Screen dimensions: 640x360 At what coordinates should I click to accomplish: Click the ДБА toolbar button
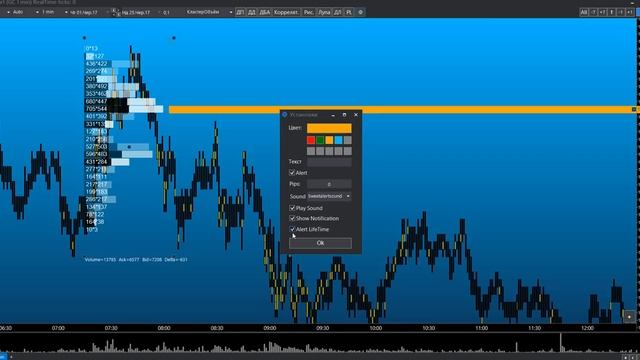264,12
